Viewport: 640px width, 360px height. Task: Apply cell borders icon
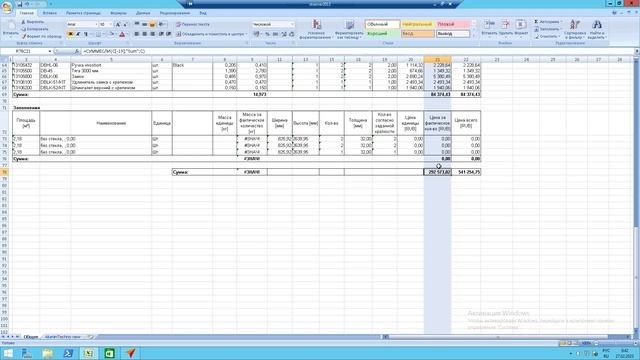coord(98,34)
